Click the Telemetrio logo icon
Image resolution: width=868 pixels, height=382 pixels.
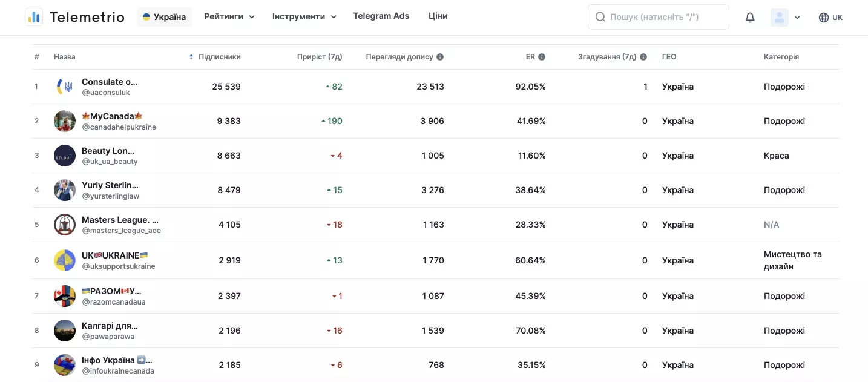coord(34,17)
